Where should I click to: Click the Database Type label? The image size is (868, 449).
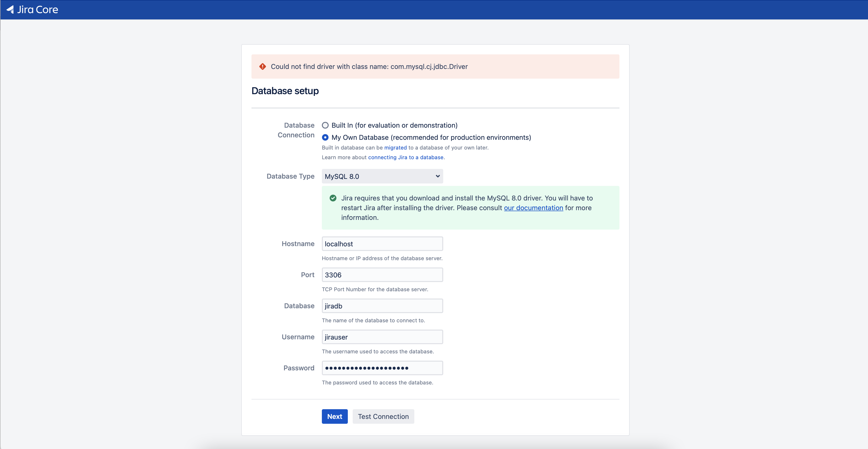291,176
